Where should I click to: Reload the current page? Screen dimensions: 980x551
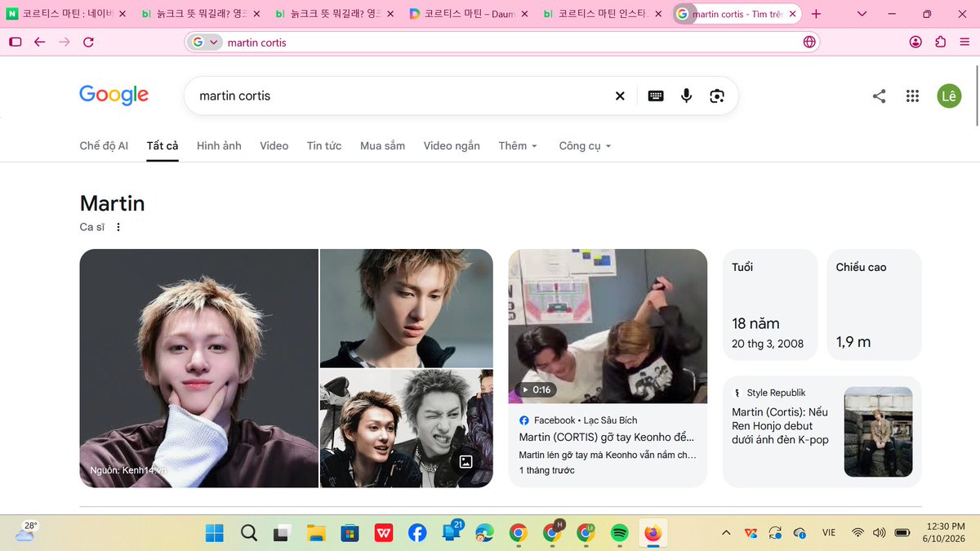pyautogui.click(x=88, y=42)
